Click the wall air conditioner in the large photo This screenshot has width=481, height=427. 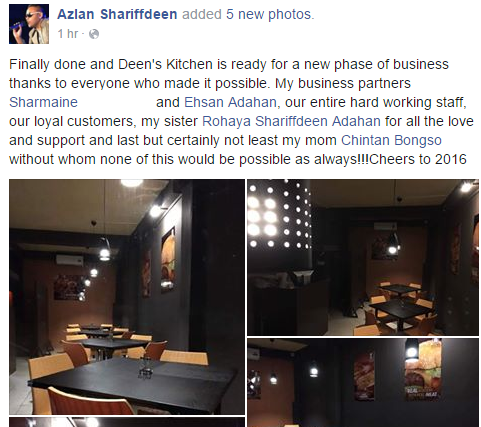pos(69,260)
